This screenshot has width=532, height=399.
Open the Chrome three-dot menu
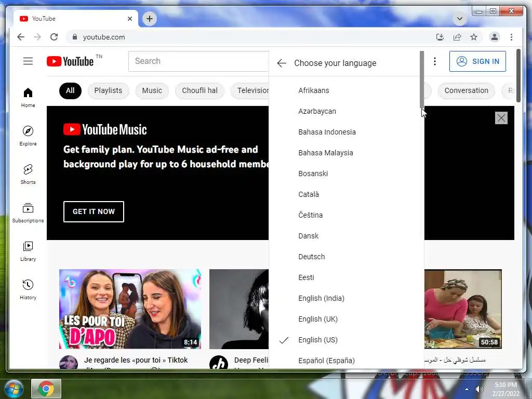pyautogui.click(x=511, y=37)
